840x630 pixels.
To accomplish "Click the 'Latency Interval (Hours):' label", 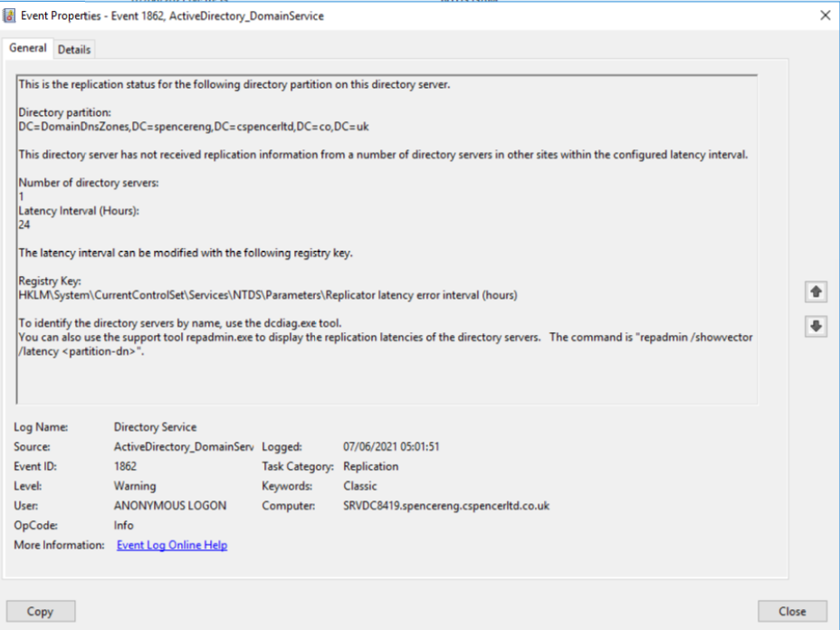I will pos(80,211).
